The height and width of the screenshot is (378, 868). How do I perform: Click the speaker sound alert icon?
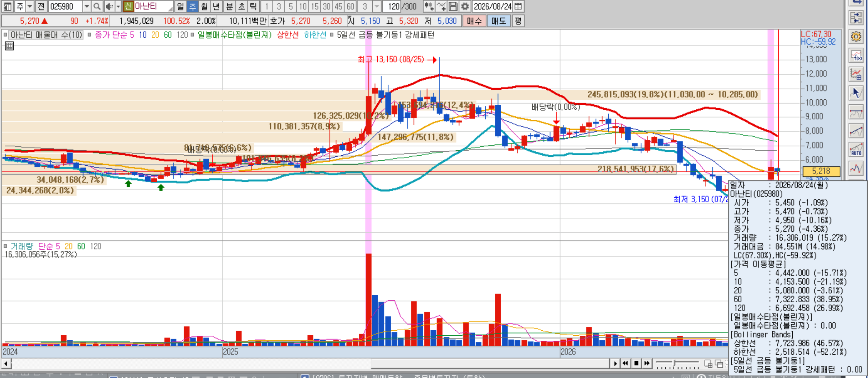[x=109, y=6]
